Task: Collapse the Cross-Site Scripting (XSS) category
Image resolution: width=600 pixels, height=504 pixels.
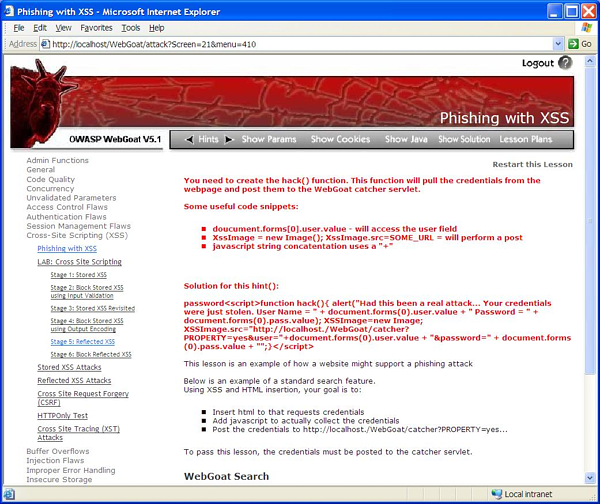Action: [77, 235]
